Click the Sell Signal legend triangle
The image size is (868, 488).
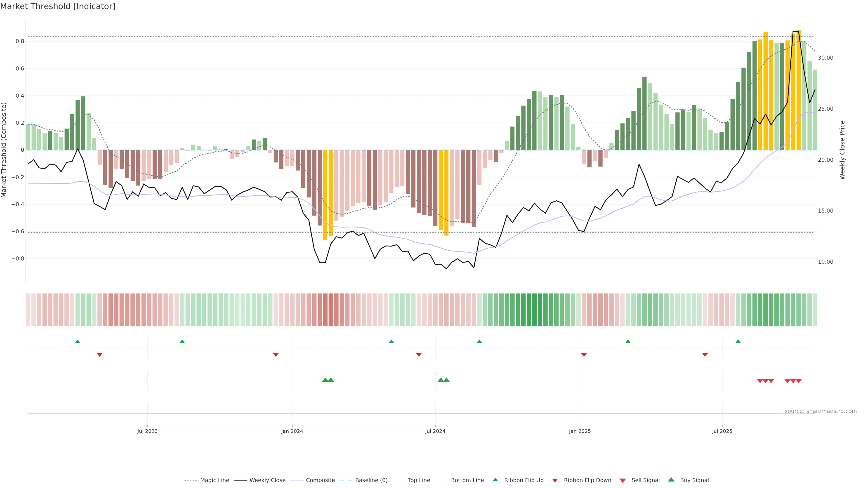click(x=622, y=481)
